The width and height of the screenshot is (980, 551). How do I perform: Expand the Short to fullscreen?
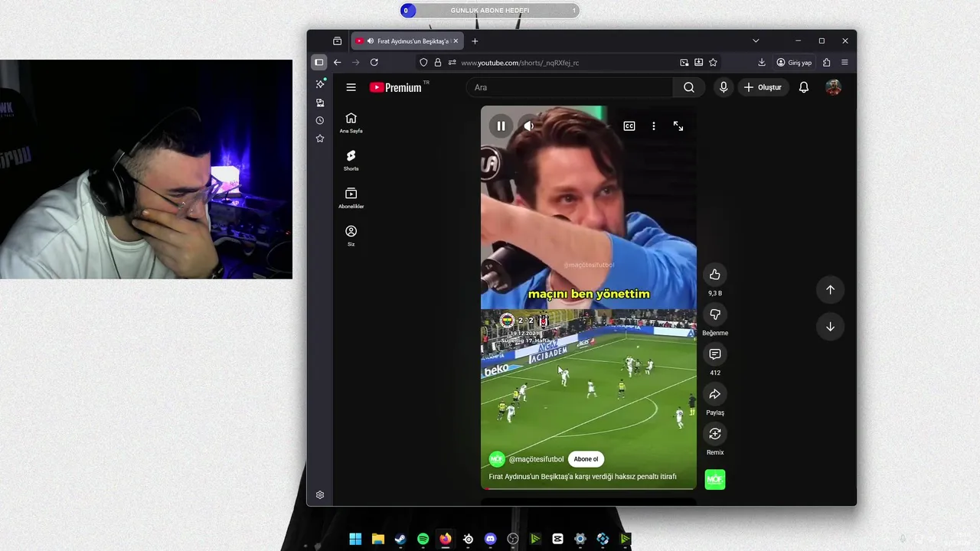coord(678,126)
